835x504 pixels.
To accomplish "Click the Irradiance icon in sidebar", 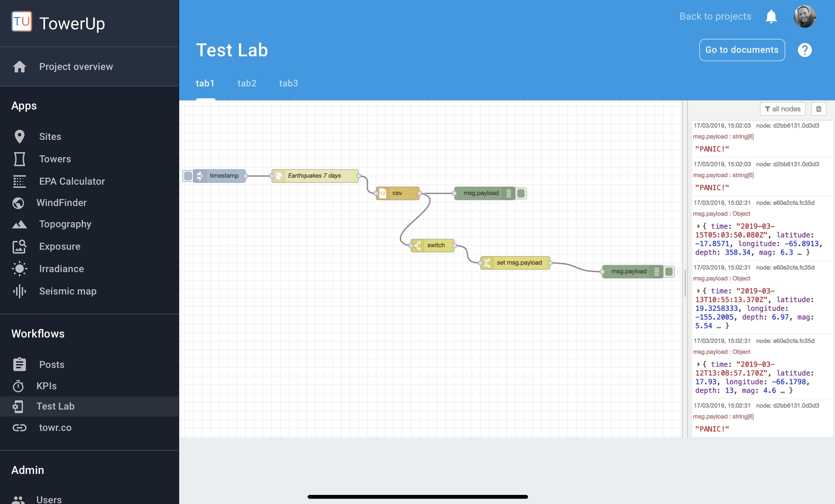I will [19, 268].
